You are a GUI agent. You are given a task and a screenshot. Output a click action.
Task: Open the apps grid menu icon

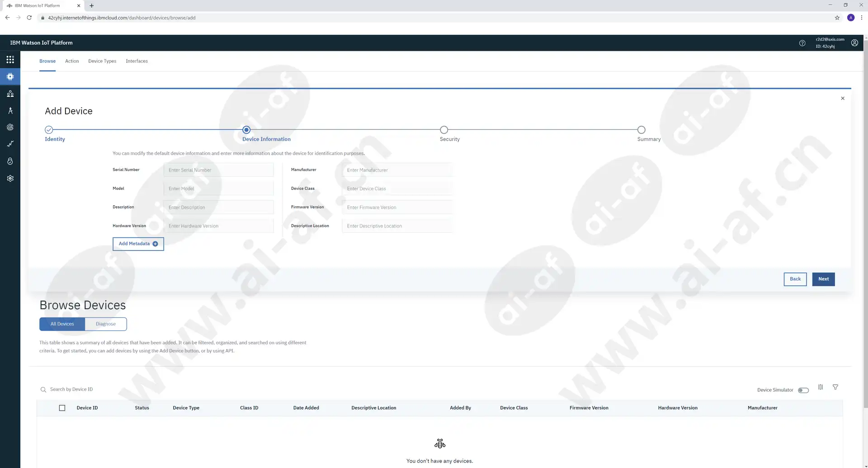pos(10,60)
